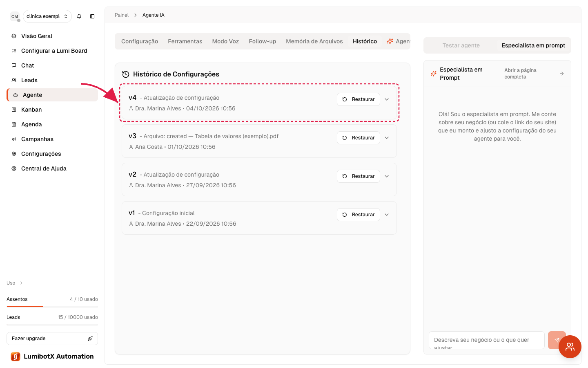Click the Assentos usage progress bar

click(52, 306)
